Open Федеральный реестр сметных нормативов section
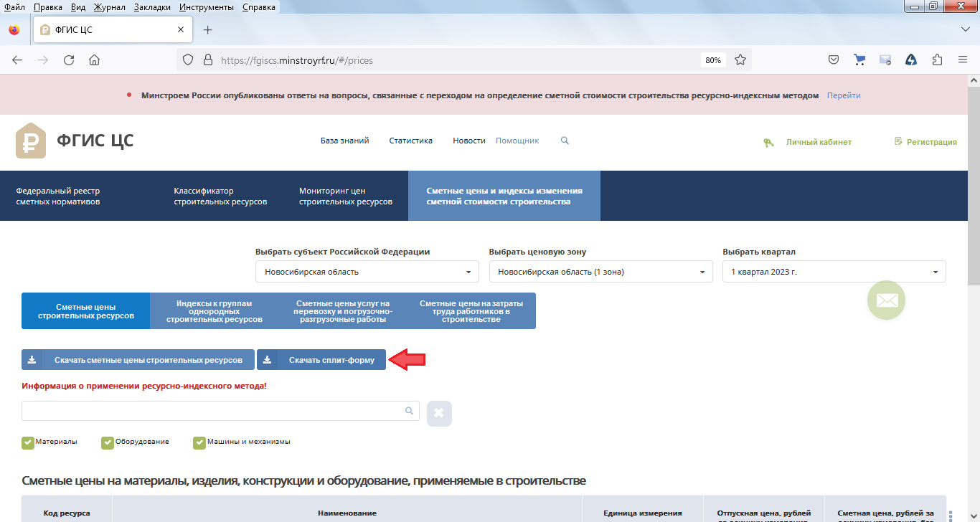The height and width of the screenshot is (522, 980). [x=58, y=196]
